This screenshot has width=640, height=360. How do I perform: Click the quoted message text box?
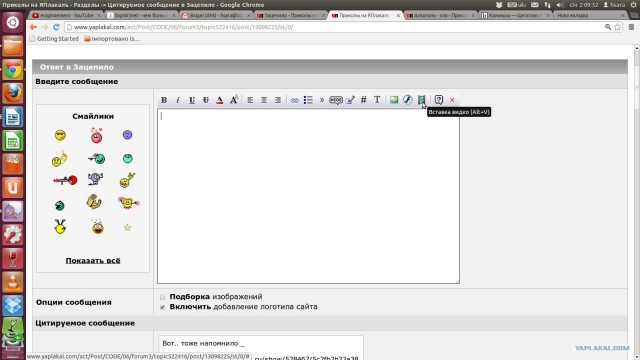(x=261, y=348)
